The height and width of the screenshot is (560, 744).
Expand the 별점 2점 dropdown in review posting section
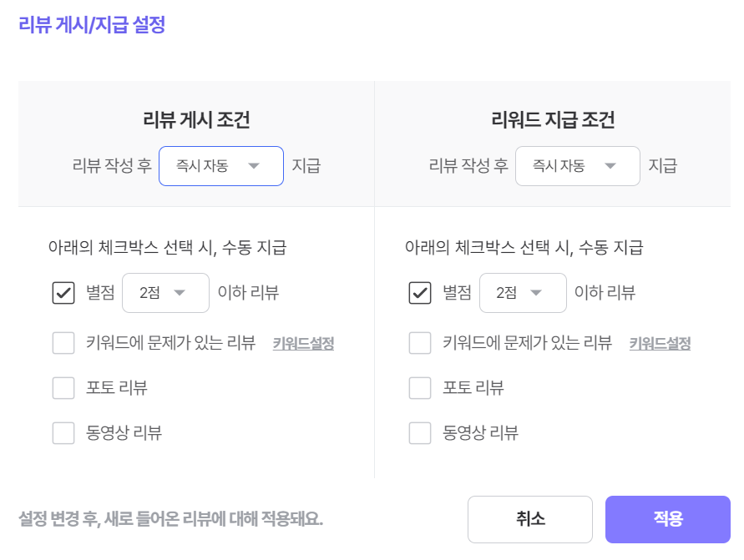click(165, 293)
